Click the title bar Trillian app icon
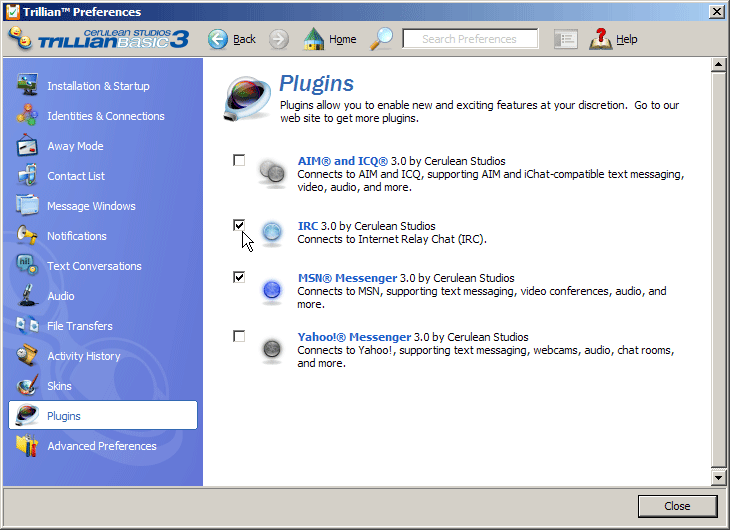 coord(13,12)
